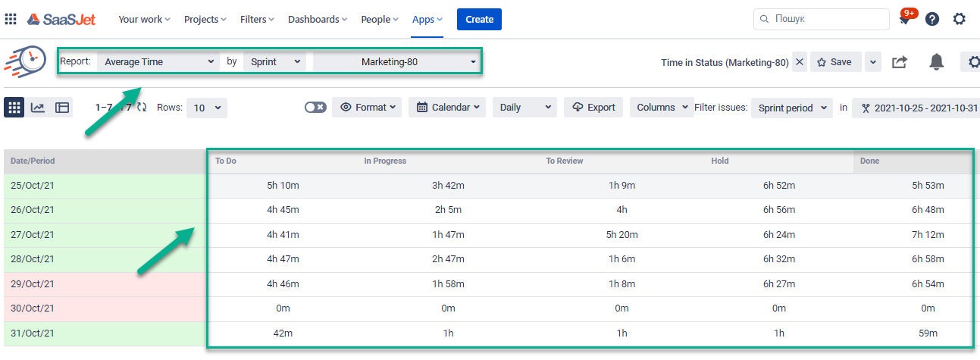Select the 25/Oct/21 date row

[x=105, y=186]
